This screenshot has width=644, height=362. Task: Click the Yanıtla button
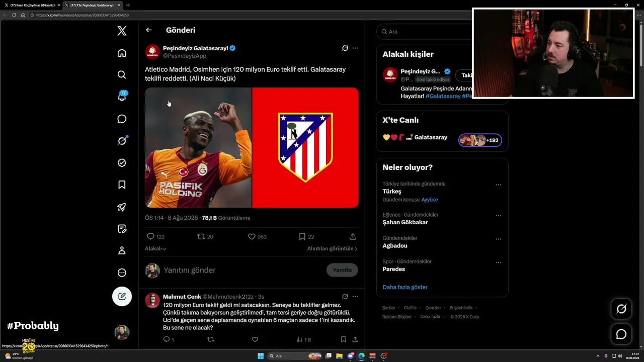pos(342,270)
